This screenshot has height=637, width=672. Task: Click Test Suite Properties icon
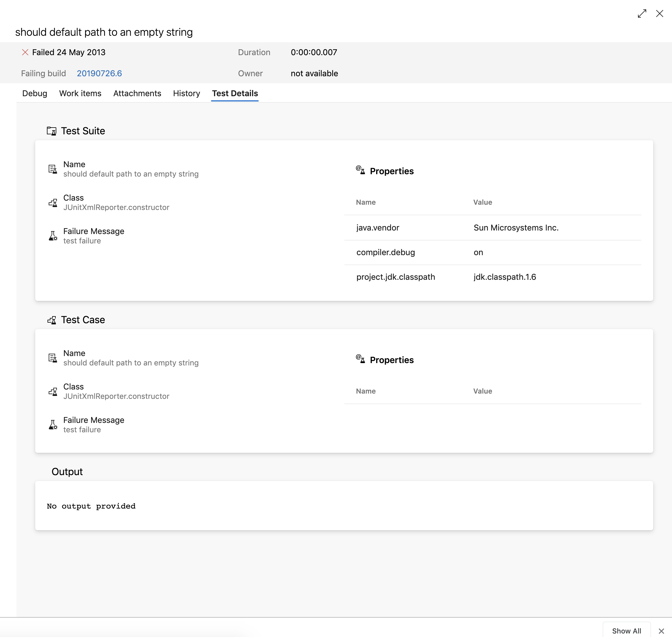(360, 170)
